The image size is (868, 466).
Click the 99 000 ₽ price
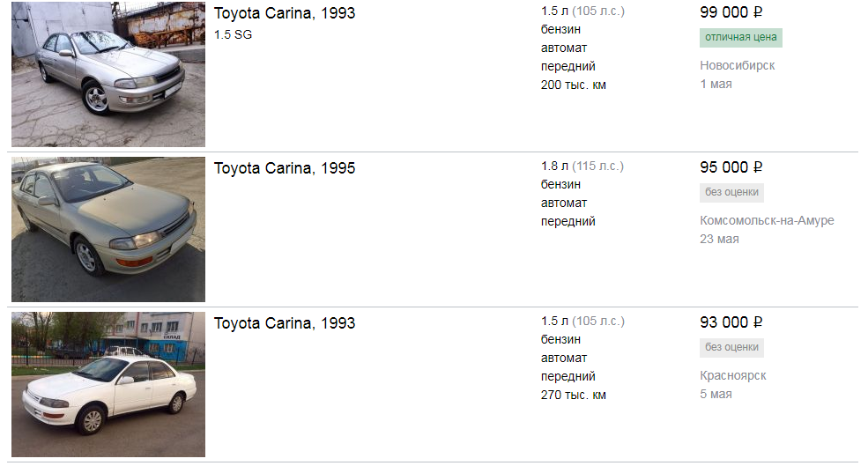731,12
